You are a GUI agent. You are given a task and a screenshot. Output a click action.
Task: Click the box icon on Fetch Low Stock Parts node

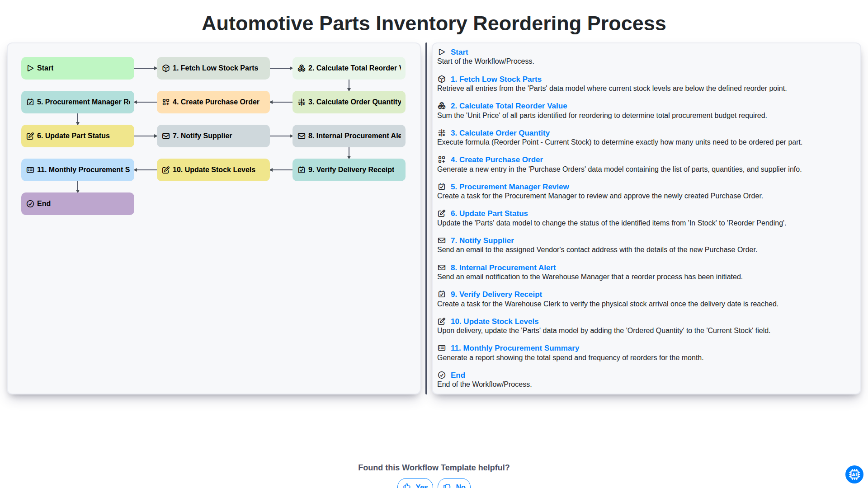click(x=166, y=68)
